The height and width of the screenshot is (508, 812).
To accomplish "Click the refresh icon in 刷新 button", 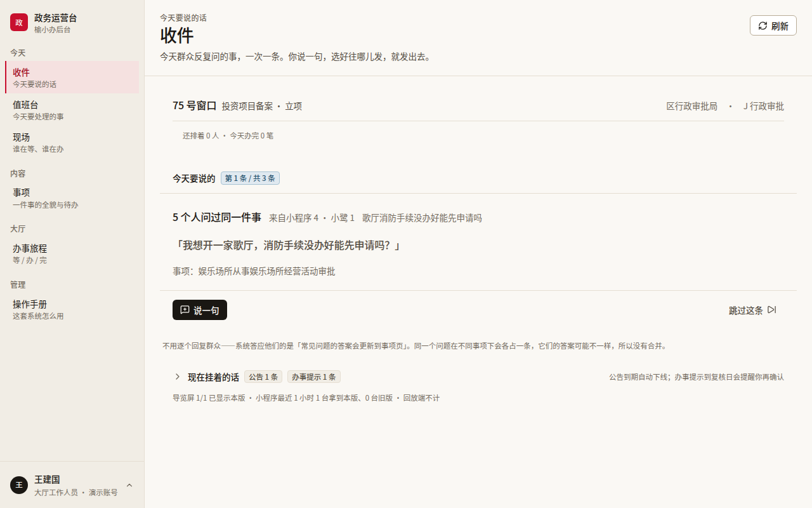I will pos(763,26).
